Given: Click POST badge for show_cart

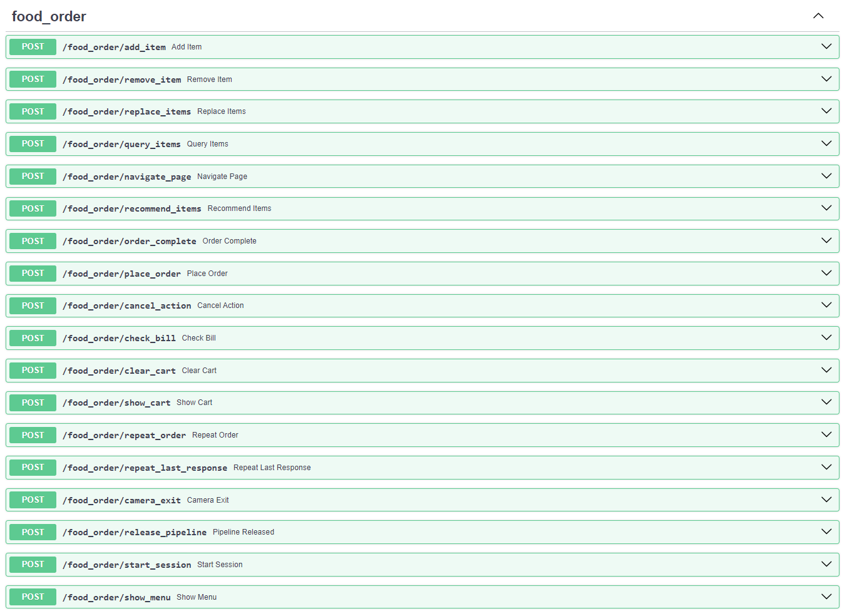Looking at the screenshot, I should (33, 403).
